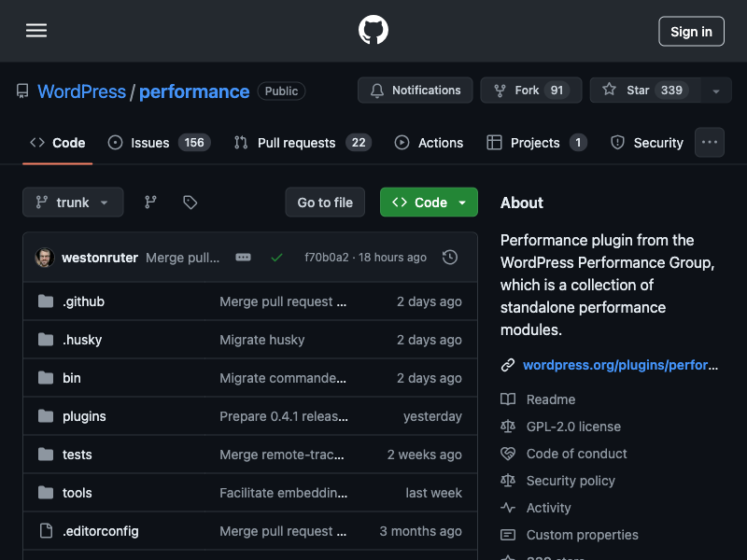Show more navigation items via ellipsis

710,143
